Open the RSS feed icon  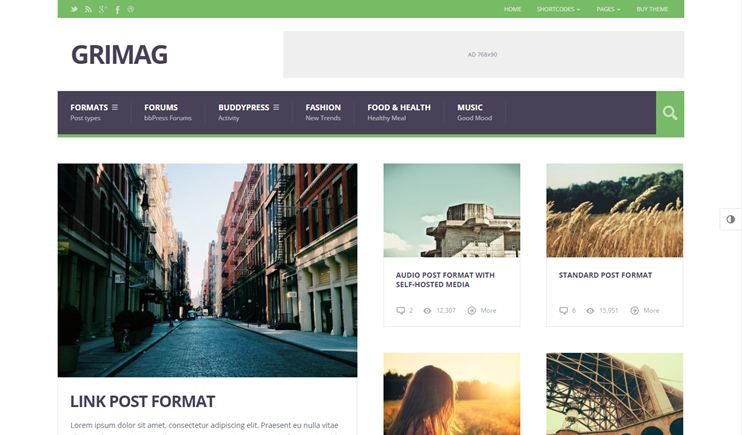[88, 9]
